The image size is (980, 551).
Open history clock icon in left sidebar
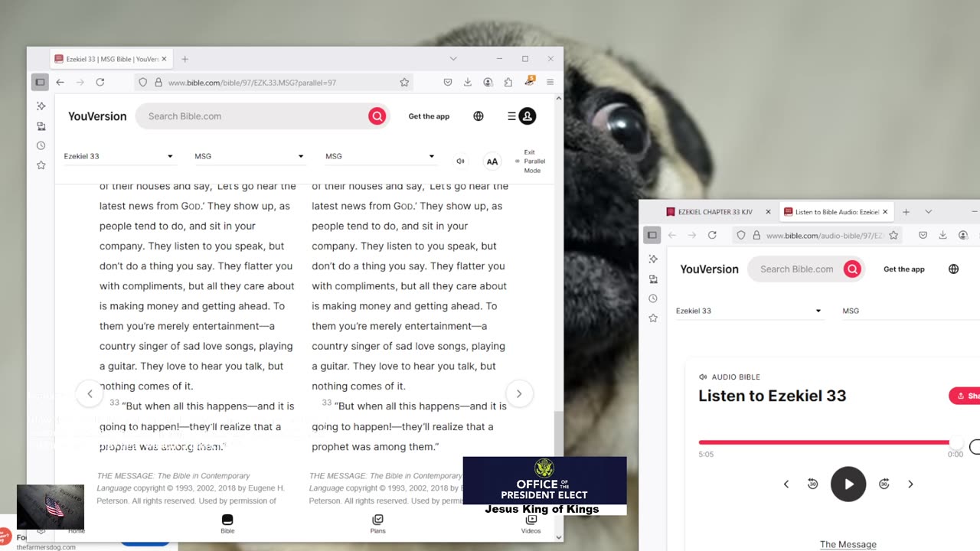[x=41, y=145]
